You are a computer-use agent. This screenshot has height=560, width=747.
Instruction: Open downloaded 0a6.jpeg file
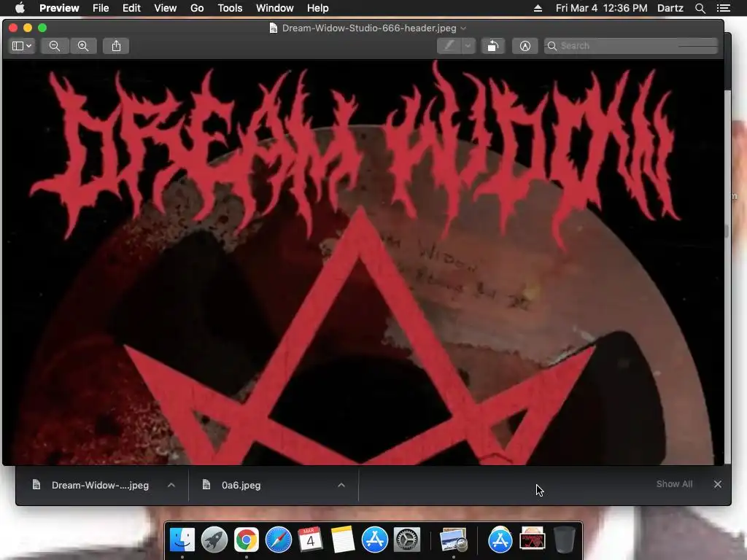pyautogui.click(x=241, y=485)
